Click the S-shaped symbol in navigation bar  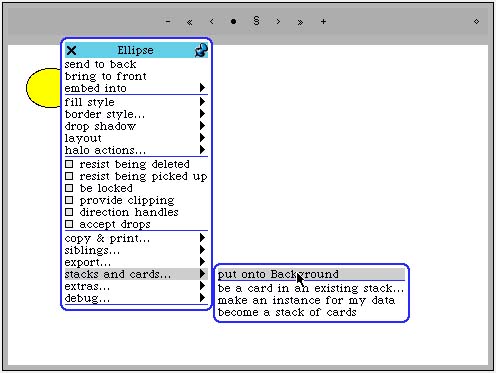256,21
